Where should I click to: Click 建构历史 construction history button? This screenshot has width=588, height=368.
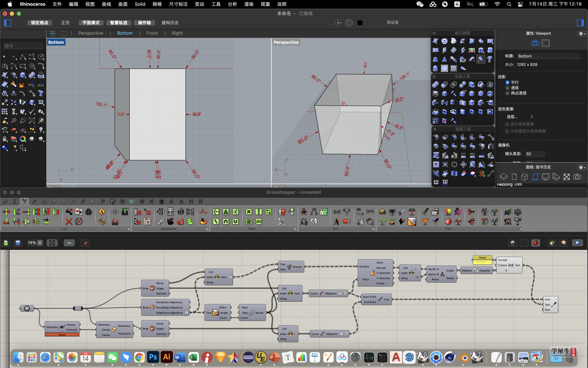170,23
